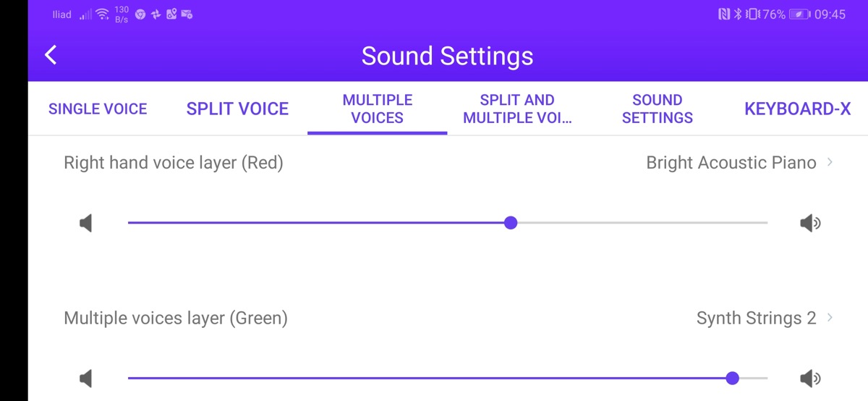
Task: Switch to the Single Voice tab
Action: pos(98,109)
